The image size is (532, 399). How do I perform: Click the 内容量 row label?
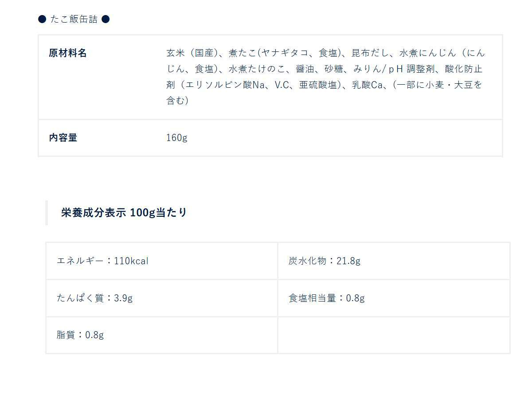[x=63, y=137]
